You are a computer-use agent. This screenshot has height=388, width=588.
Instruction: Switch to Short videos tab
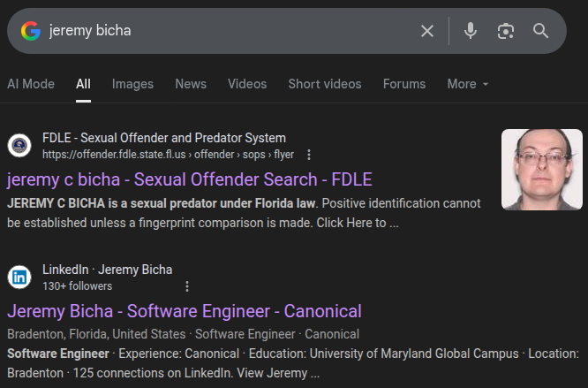click(325, 84)
